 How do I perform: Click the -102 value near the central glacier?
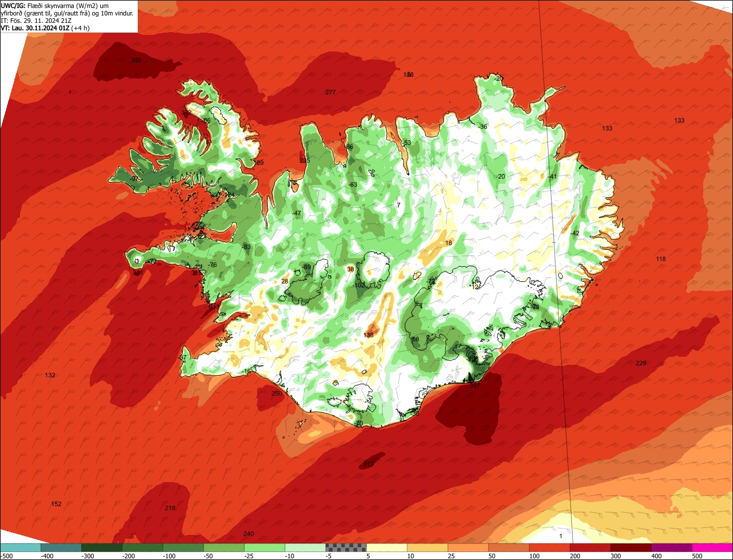(x=359, y=285)
